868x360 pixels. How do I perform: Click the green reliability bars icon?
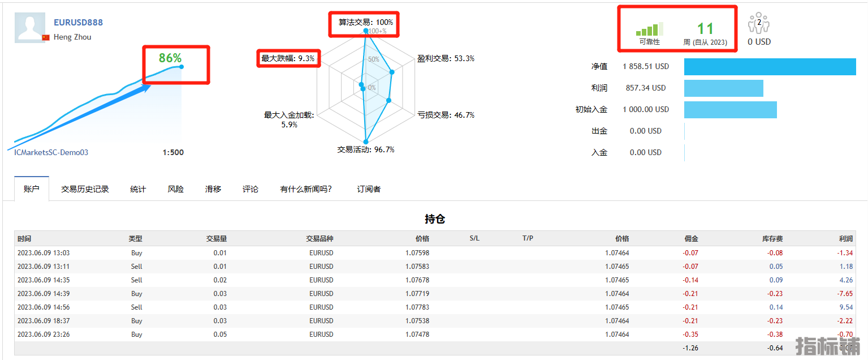tap(649, 29)
